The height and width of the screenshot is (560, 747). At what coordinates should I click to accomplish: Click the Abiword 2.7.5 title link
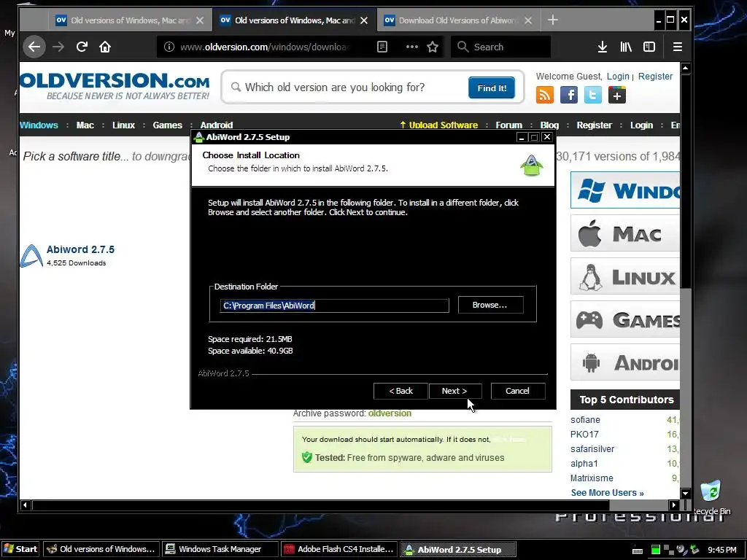(80, 249)
